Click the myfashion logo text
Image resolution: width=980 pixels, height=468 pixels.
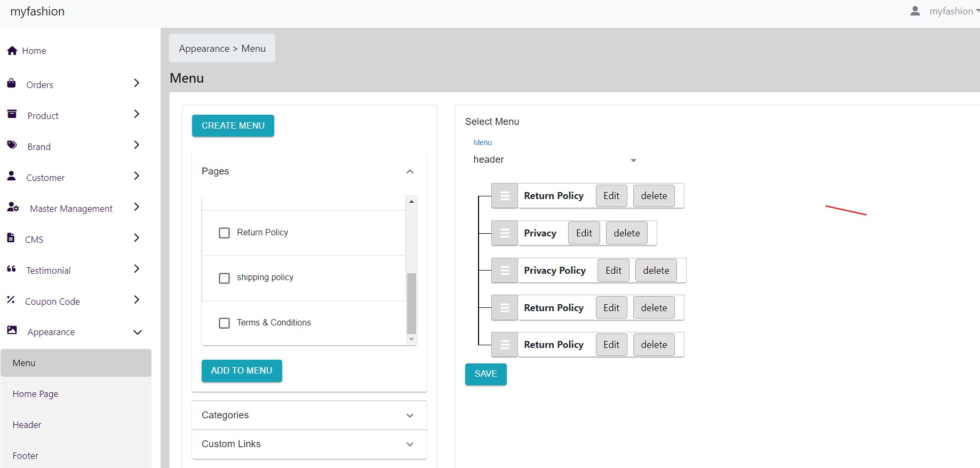[37, 11]
